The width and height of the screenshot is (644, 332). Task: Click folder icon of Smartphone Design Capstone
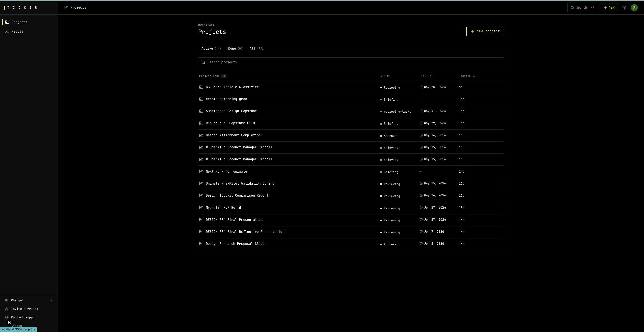click(x=201, y=111)
